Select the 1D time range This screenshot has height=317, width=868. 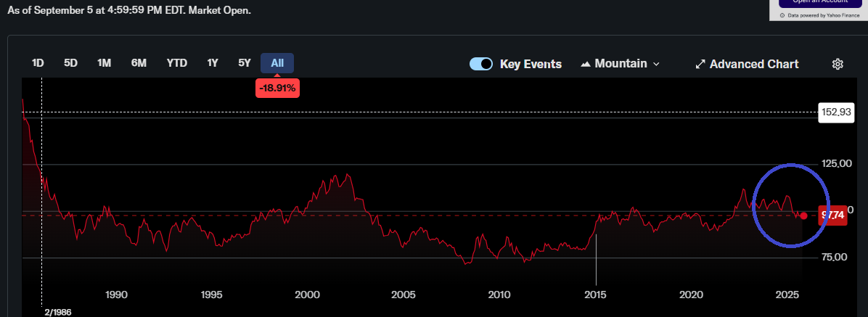coord(38,63)
